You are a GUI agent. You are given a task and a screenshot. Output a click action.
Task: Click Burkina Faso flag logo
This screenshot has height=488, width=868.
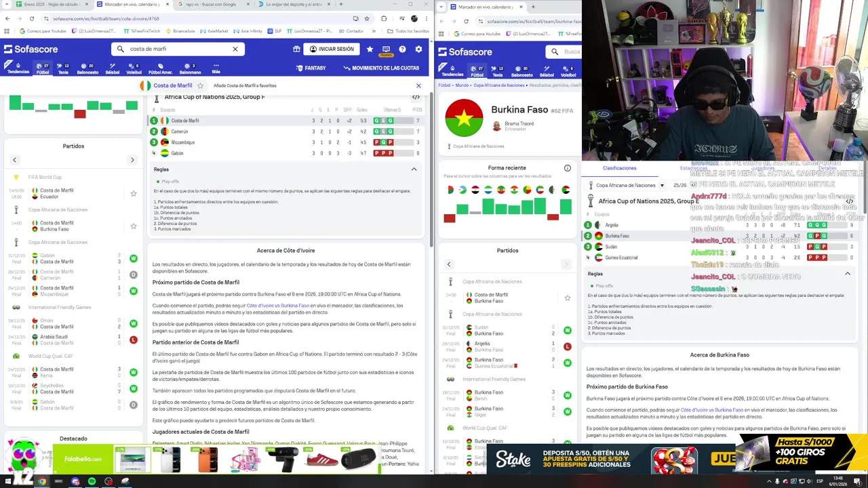(464, 117)
